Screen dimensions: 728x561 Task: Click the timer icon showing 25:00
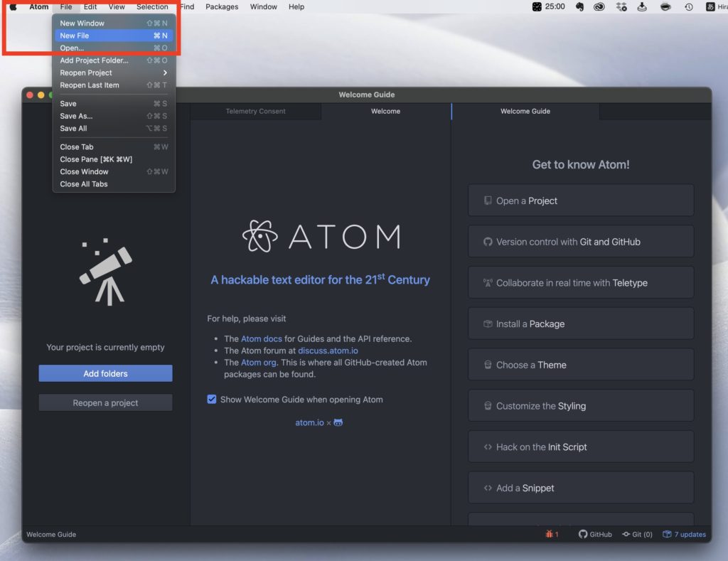tap(548, 6)
